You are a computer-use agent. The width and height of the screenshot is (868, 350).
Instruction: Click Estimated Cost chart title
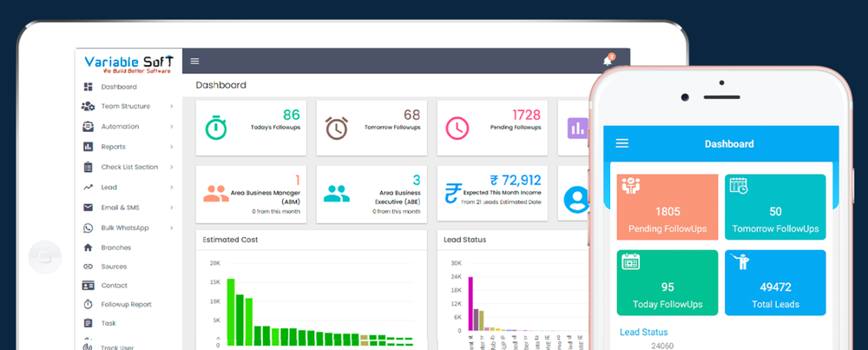[x=230, y=240]
